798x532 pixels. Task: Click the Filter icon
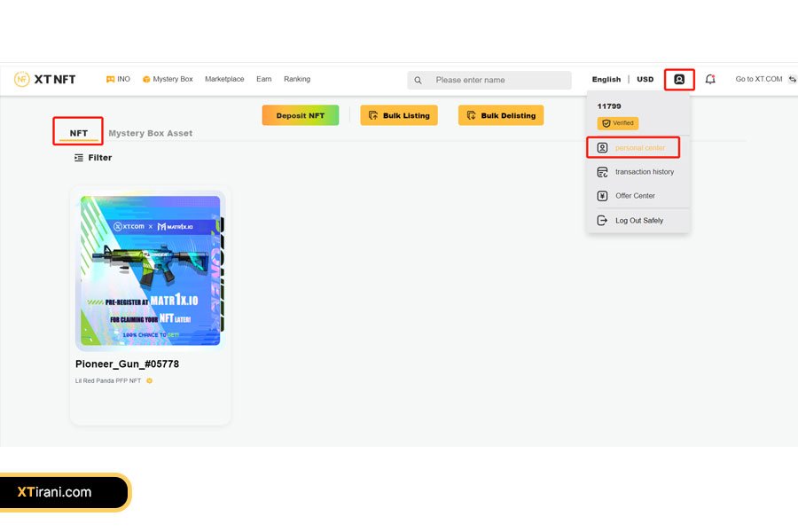[79, 158]
